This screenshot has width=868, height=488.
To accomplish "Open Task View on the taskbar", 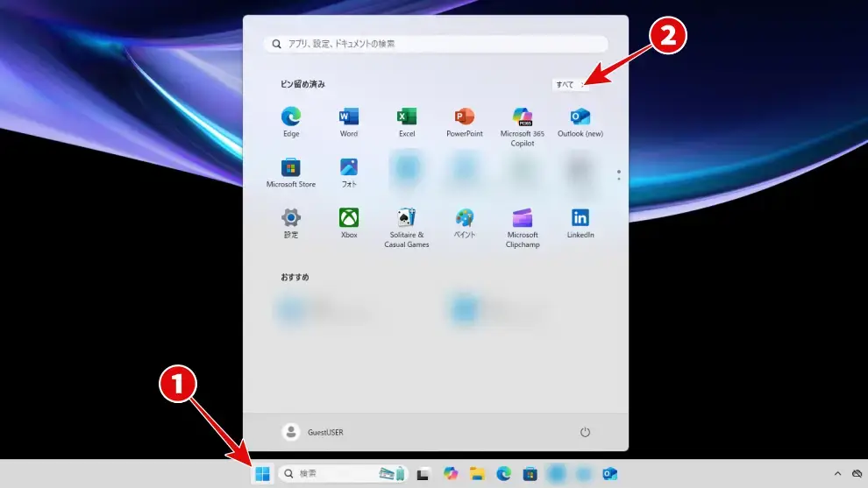I will click(x=423, y=474).
